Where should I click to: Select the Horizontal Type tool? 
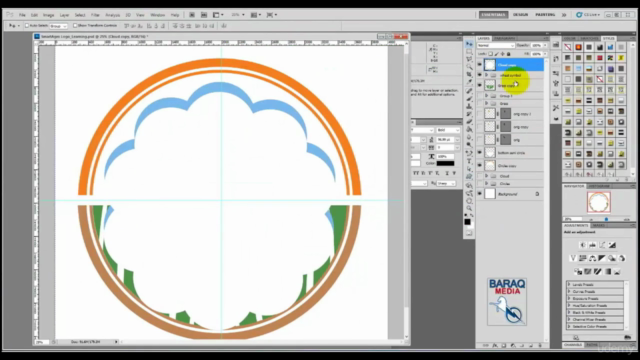coord(469,161)
